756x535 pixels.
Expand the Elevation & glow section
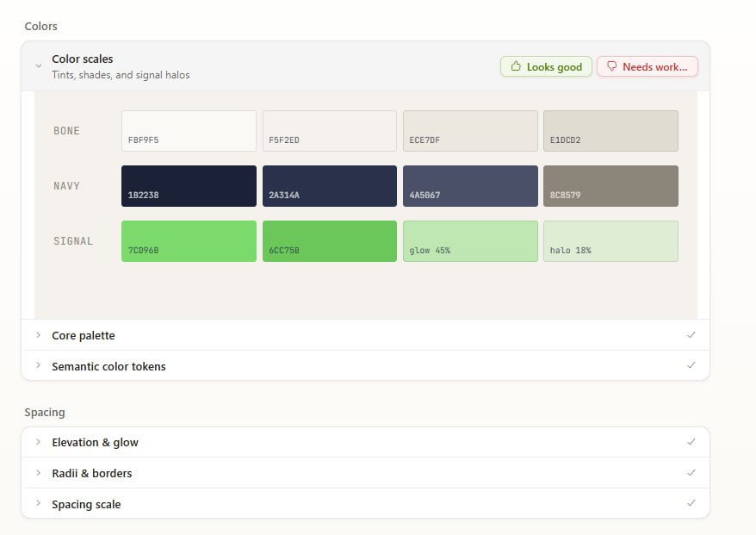(365, 442)
